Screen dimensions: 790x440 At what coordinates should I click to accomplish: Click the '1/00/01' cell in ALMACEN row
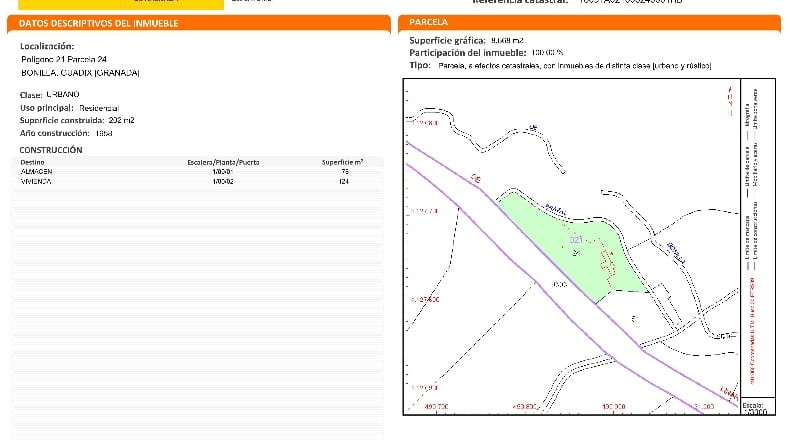pos(223,172)
